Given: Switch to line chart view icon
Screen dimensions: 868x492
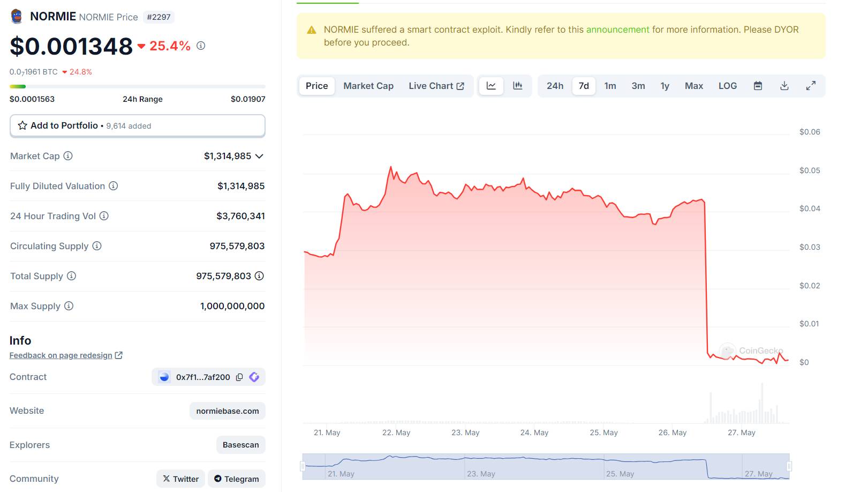Looking at the screenshot, I should [x=491, y=86].
